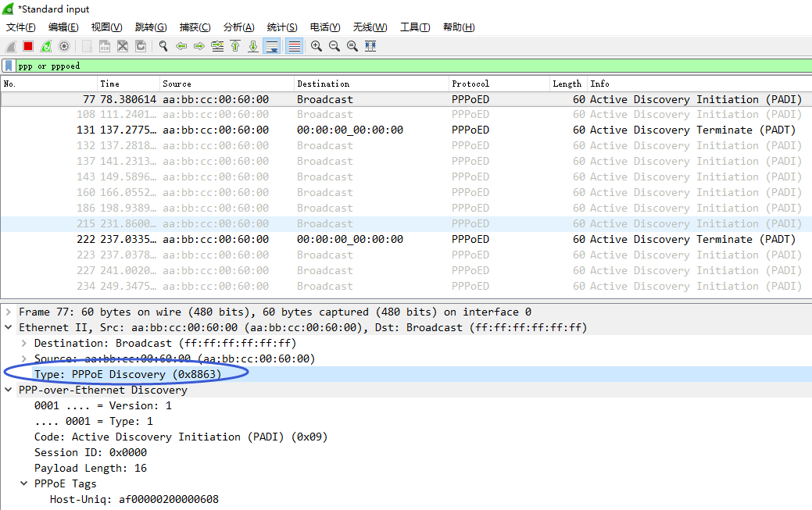812x510 pixels.
Task: Collapse the Ethernet II section
Action: pos(9,328)
